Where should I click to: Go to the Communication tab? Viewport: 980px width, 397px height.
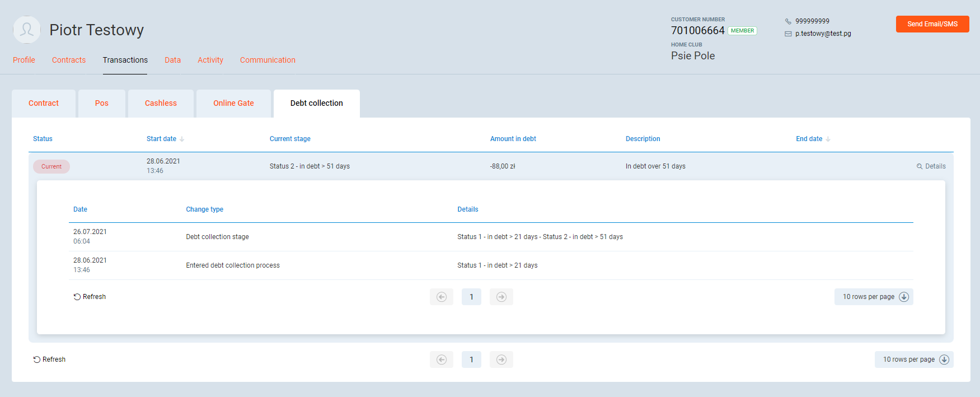pyautogui.click(x=268, y=60)
